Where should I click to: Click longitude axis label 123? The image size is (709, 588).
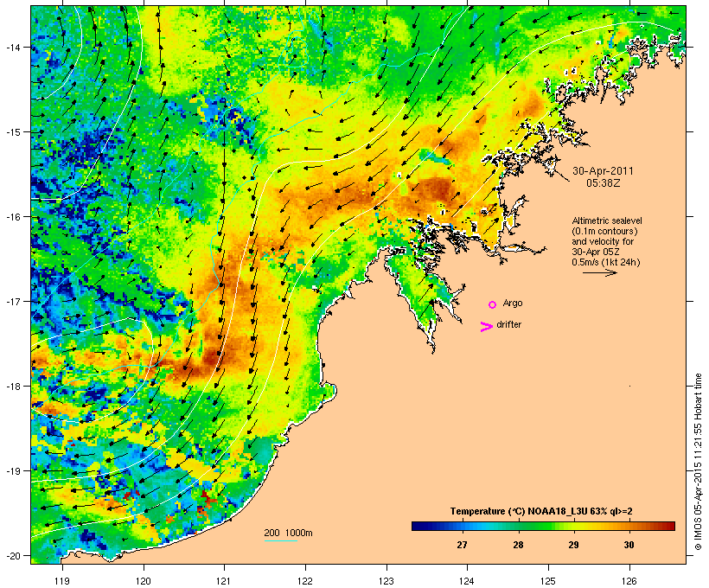(x=386, y=581)
